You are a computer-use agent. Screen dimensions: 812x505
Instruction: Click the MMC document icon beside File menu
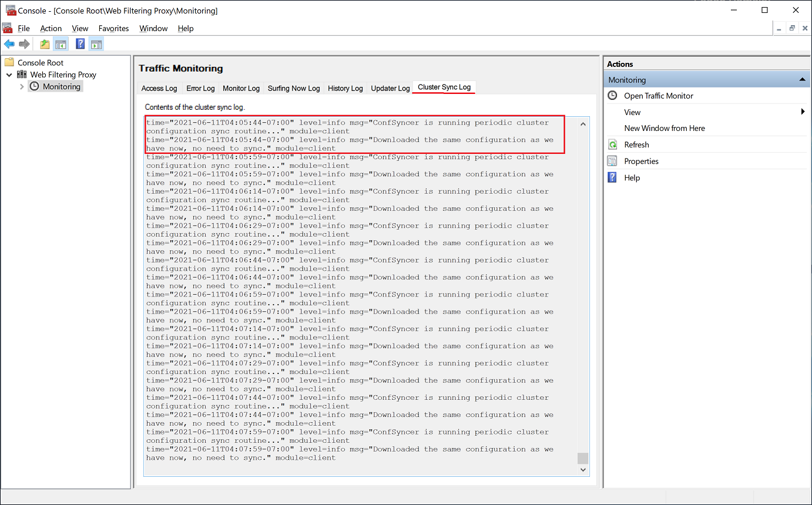pyautogui.click(x=7, y=28)
